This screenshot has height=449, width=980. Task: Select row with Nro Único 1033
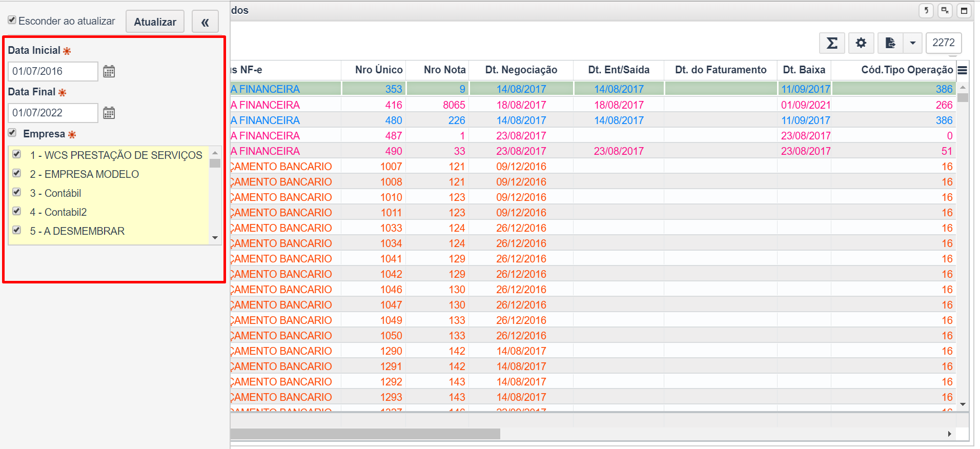click(593, 228)
